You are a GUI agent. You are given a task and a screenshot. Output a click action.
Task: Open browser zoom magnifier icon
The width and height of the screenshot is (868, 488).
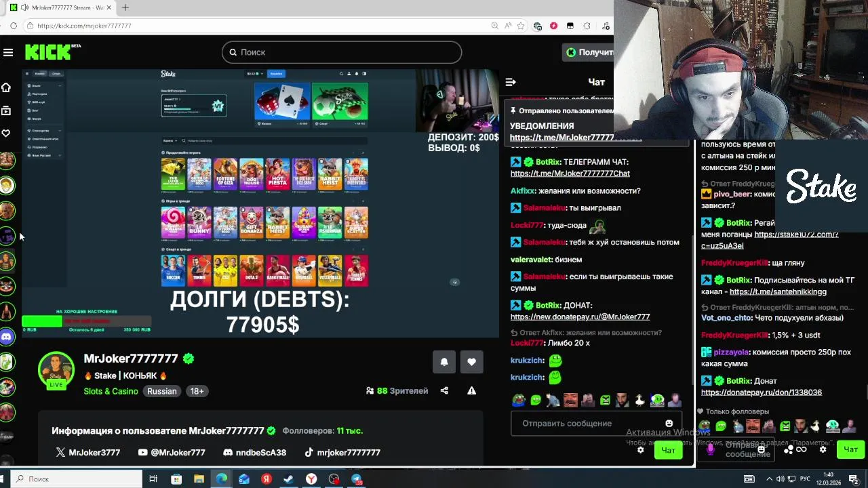point(495,26)
